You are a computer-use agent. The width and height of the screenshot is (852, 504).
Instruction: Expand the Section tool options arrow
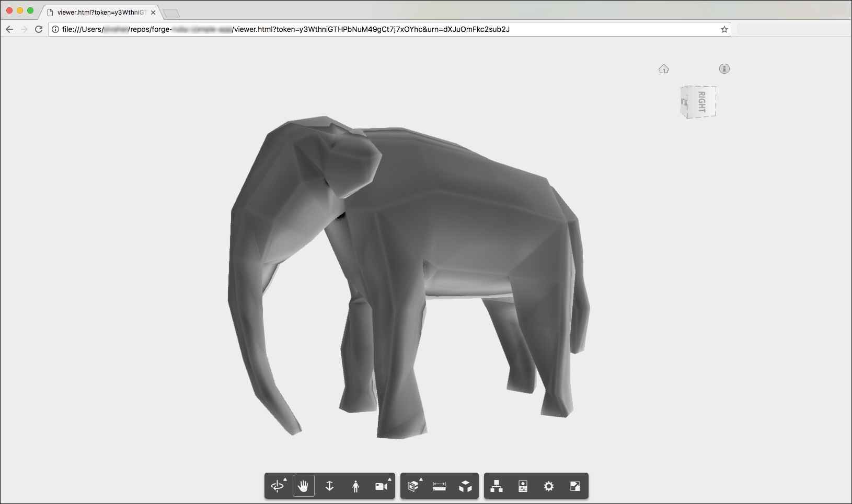tap(421, 479)
